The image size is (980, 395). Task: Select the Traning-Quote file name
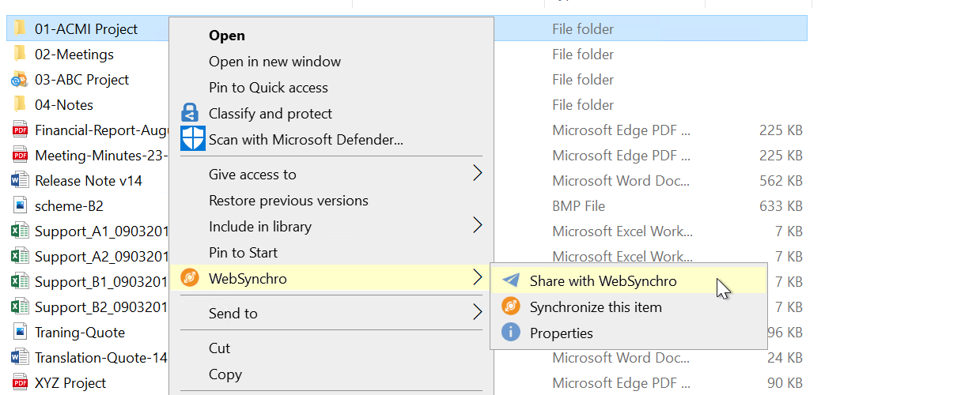click(x=80, y=332)
